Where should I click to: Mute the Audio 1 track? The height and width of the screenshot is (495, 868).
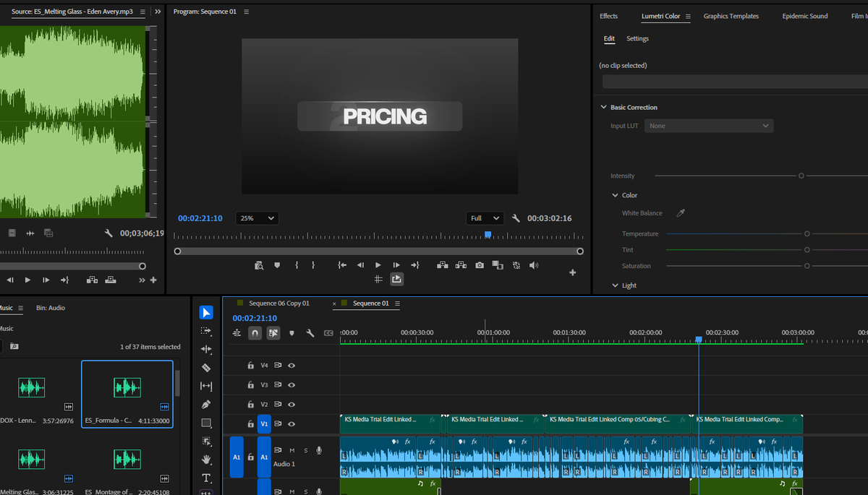292,451
